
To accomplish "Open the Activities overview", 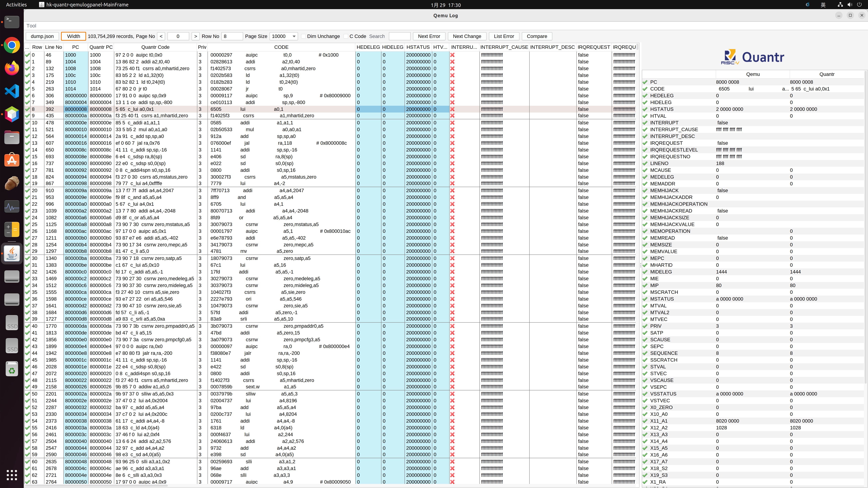I will pos(16,5).
